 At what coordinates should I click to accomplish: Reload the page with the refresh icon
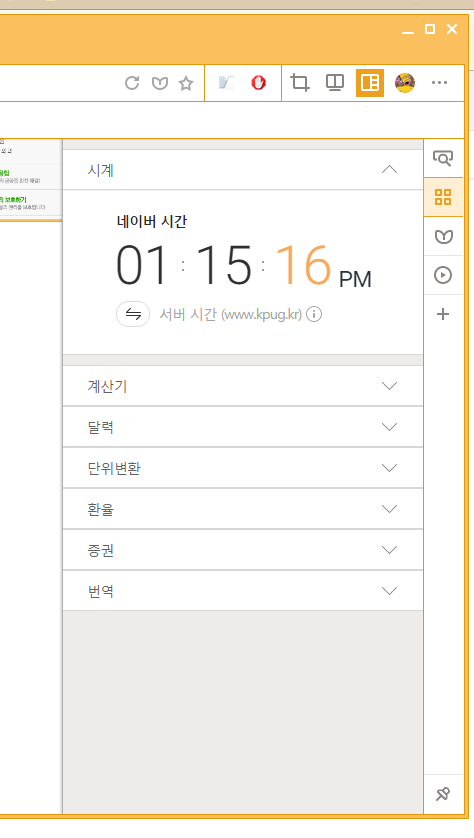click(x=132, y=83)
